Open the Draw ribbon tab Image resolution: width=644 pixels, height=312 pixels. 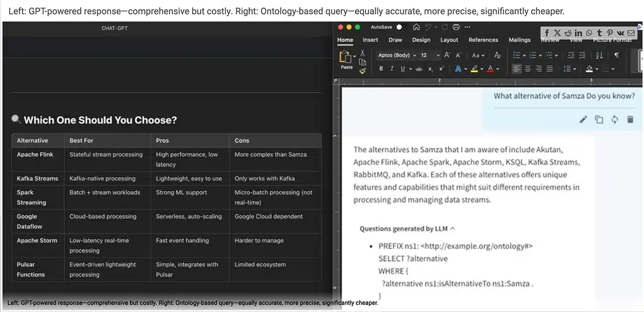[396, 40]
